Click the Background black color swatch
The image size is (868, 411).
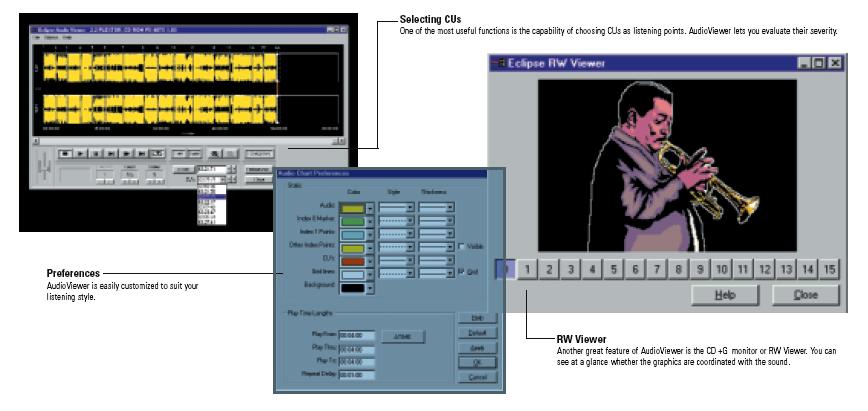[353, 288]
